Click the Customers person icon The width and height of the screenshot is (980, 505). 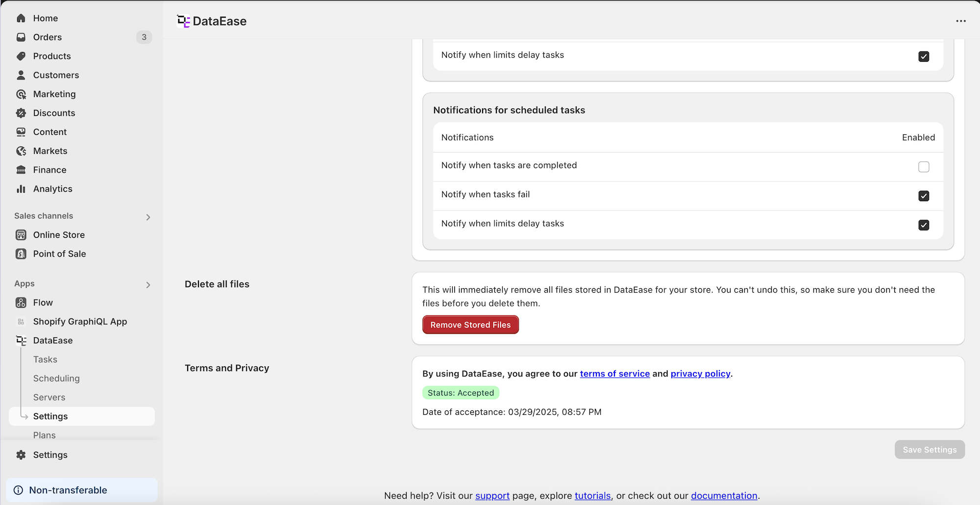21,75
